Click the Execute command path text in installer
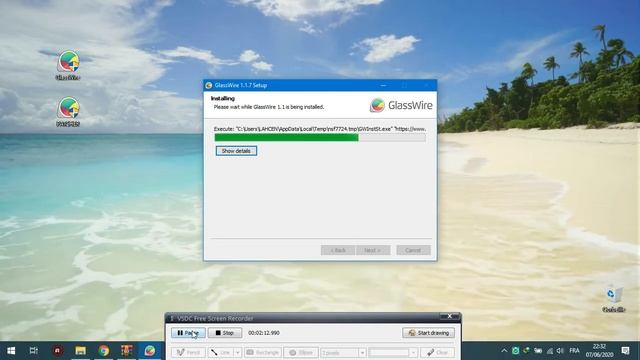The height and width of the screenshot is (360, 640). coord(320,129)
